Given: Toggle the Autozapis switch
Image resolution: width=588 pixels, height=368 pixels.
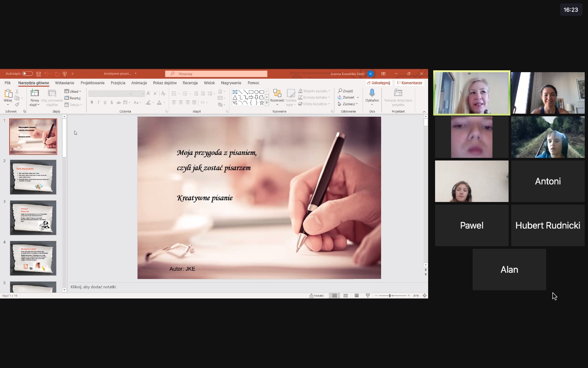Looking at the screenshot, I should pos(28,74).
